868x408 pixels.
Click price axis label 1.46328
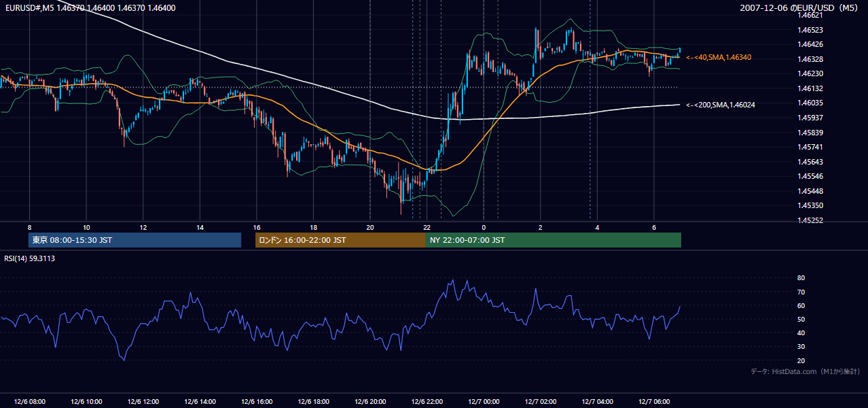tap(810, 59)
